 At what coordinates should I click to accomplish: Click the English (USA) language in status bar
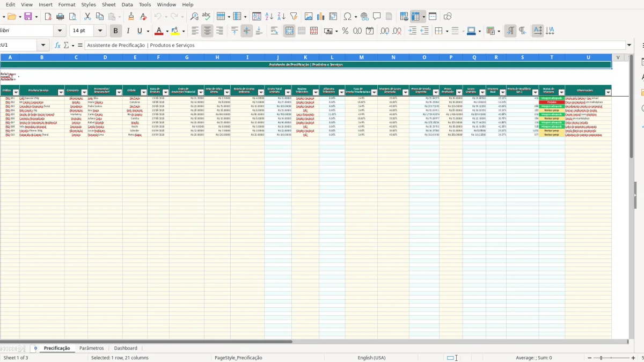coord(371,358)
